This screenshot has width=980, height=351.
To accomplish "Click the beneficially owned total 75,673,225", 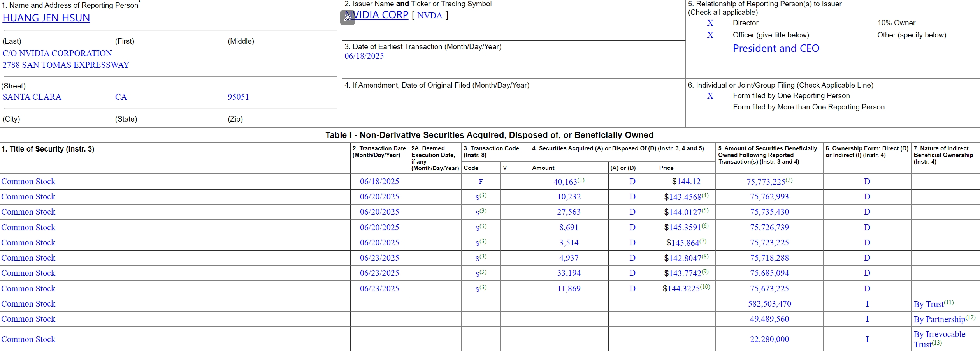I will point(769,289).
